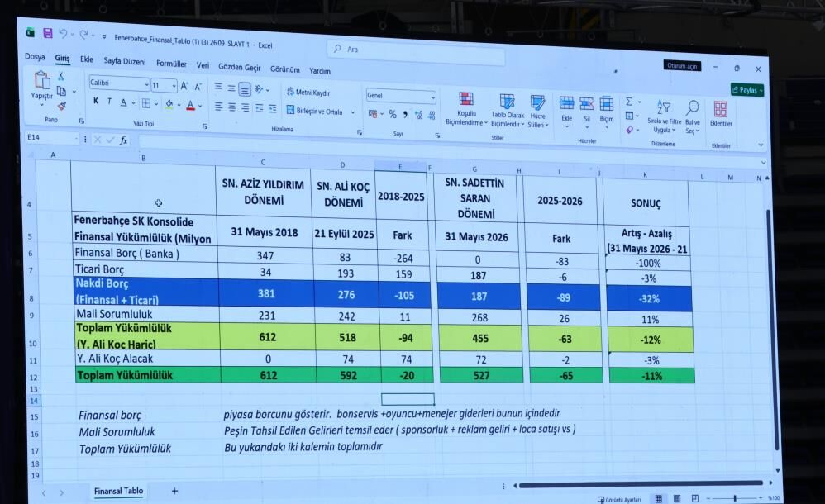Toggle italic T formatting
The height and width of the screenshot is (504, 825).
[109, 102]
